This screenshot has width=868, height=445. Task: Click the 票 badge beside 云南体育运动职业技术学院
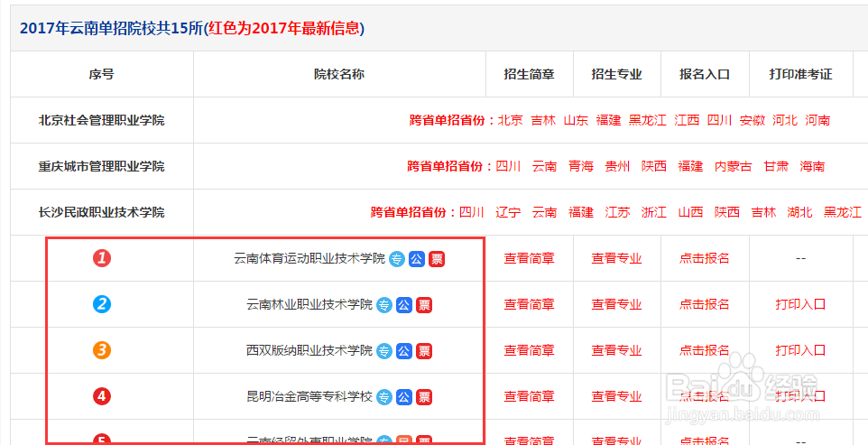coord(437,258)
